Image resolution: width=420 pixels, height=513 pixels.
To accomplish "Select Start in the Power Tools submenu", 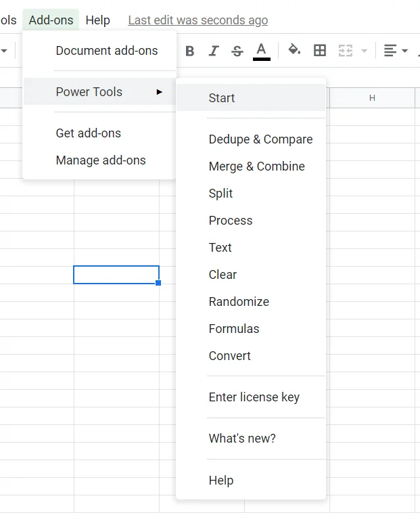I will (222, 98).
